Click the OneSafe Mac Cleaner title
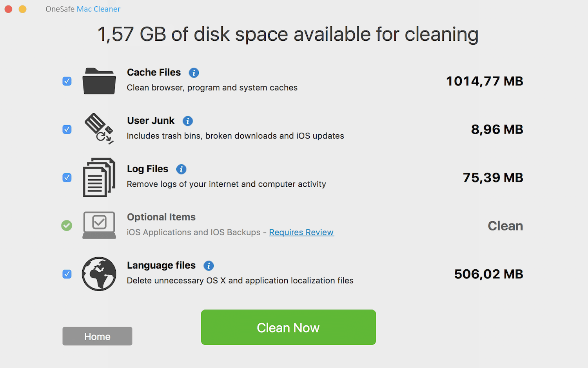588x368 pixels. point(83,9)
